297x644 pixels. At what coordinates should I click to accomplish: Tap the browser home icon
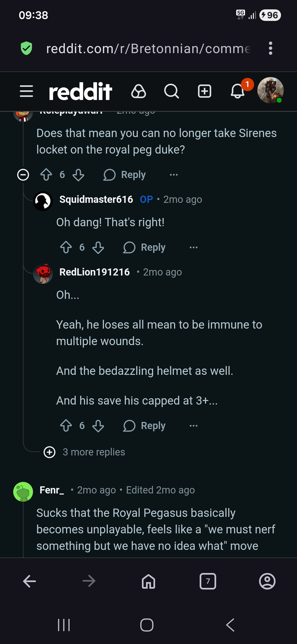(x=148, y=581)
